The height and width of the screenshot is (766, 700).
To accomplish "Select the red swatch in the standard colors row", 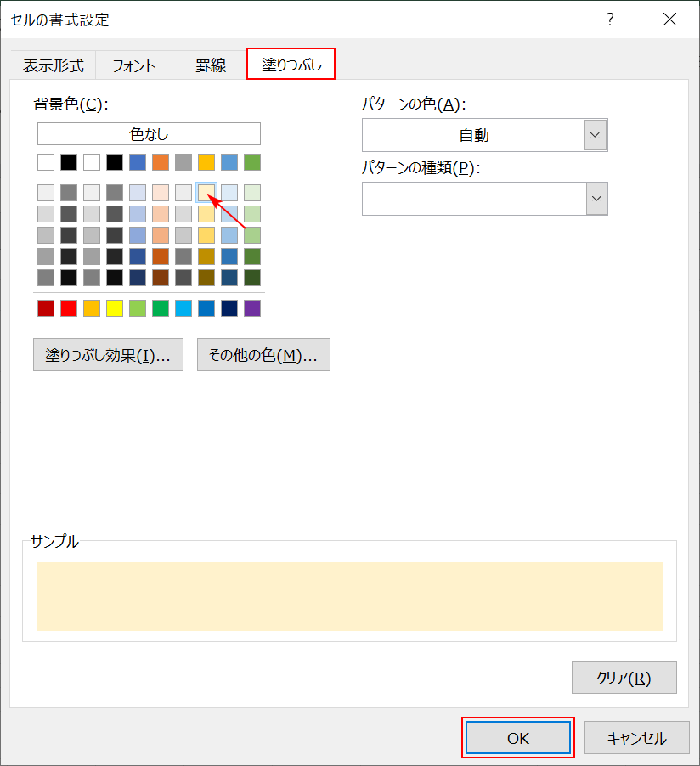I will pos(68,308).
